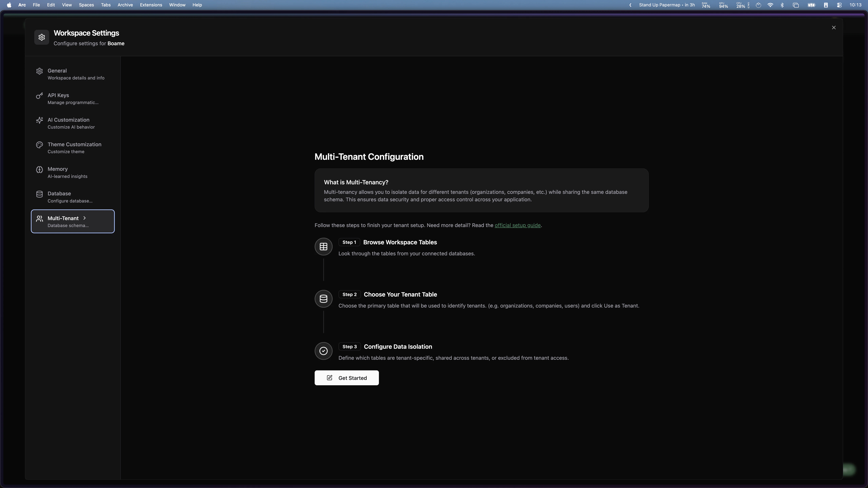Click the Workspace Settings header gear icon
The width and height of the screenshot is (868, 488).
click(41, 37)
